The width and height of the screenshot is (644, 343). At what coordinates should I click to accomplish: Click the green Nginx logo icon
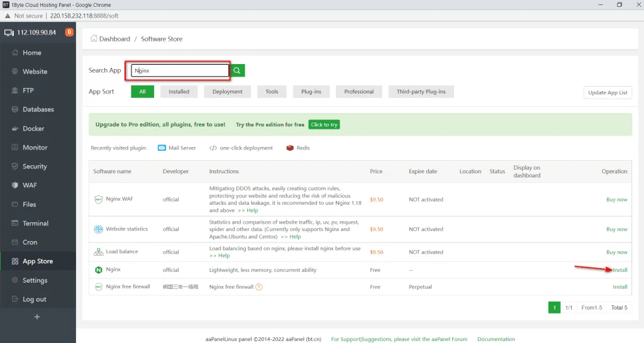click(99, 269)
